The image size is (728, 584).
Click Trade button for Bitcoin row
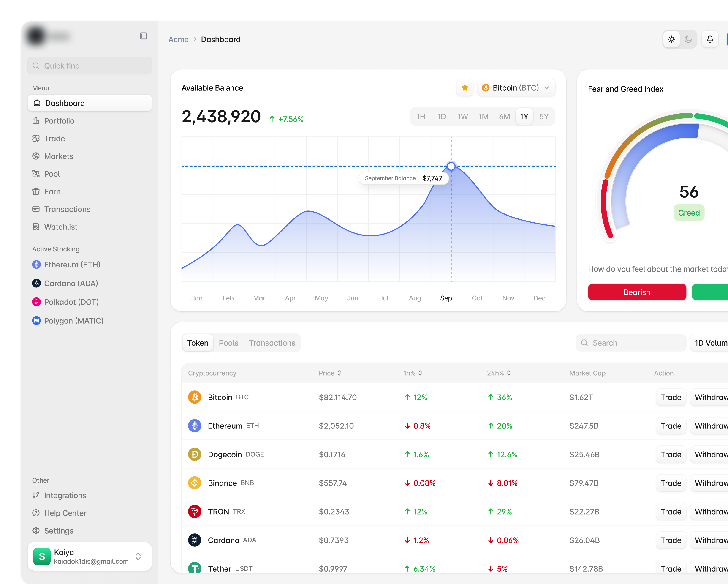coord(671,397)
